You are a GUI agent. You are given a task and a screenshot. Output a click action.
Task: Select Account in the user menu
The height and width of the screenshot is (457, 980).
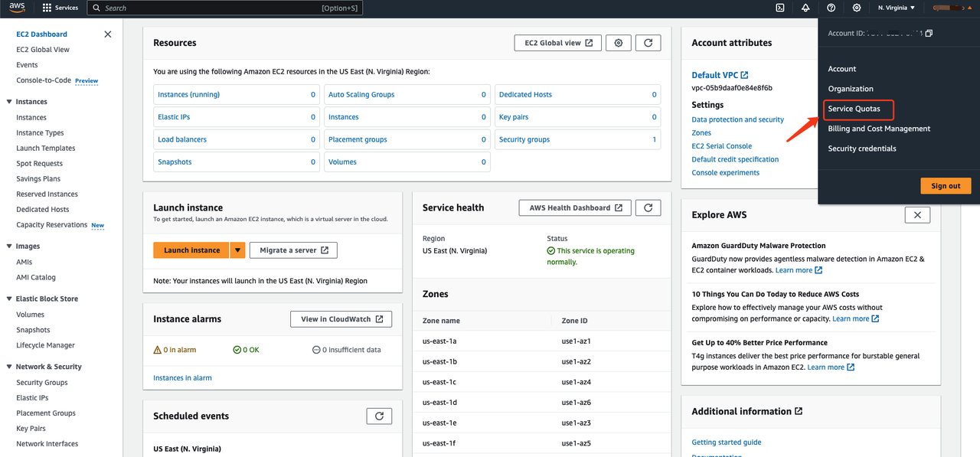(842, 69)
